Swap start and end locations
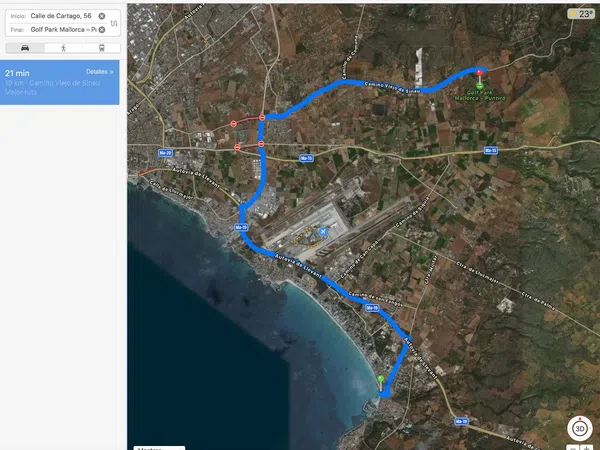The width and height of the screenshot is (600, 450). (x=114, y=23)
